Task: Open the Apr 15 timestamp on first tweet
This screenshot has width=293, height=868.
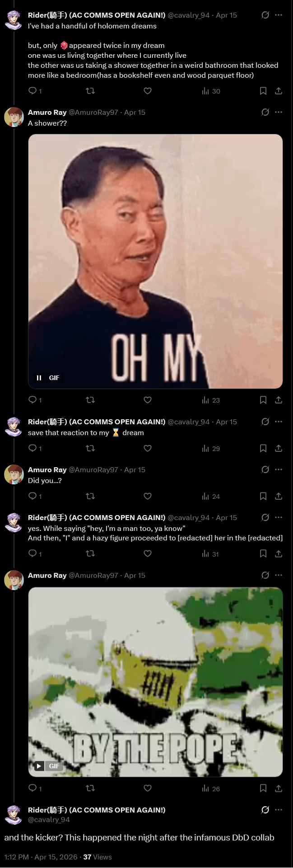Action: click(x=226, y=15)
